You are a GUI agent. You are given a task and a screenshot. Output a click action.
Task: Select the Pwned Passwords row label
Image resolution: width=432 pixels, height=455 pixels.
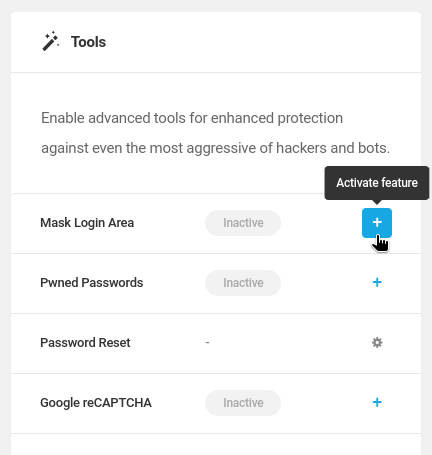tap(92, 283)
